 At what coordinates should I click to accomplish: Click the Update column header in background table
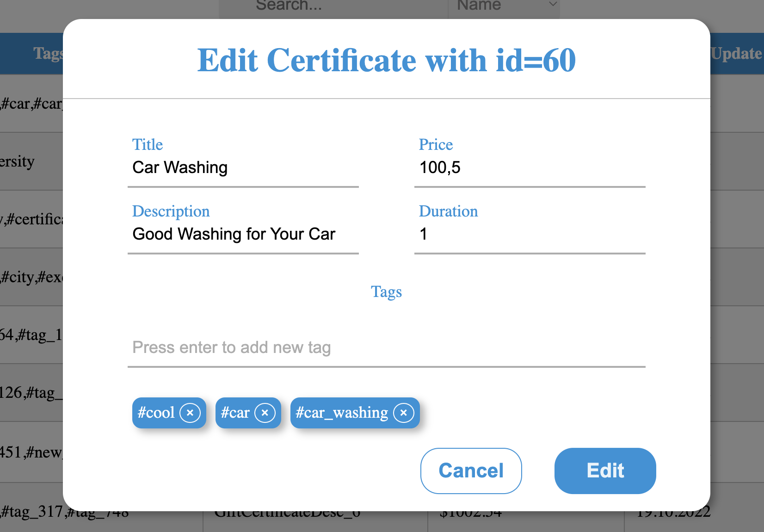[737, 54]
